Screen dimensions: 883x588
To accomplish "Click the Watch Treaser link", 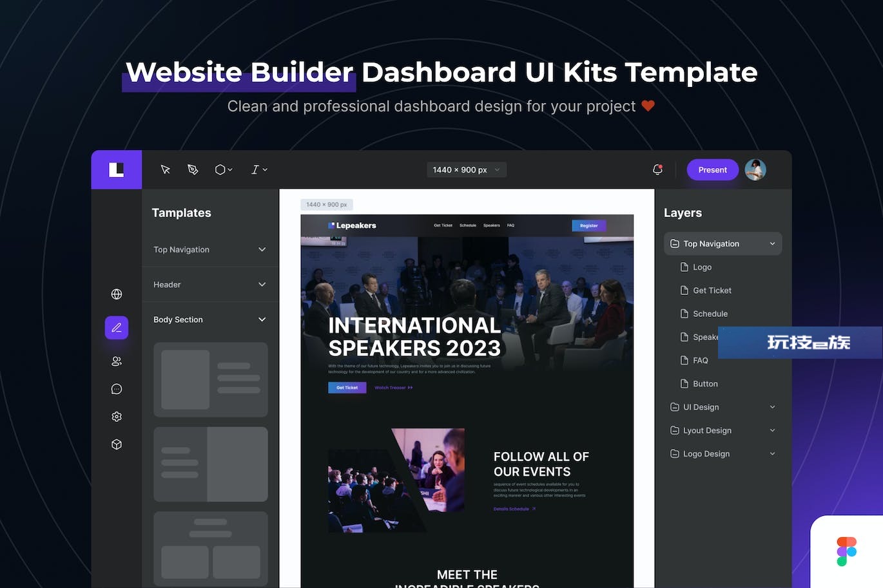I will tap(393, 388).
